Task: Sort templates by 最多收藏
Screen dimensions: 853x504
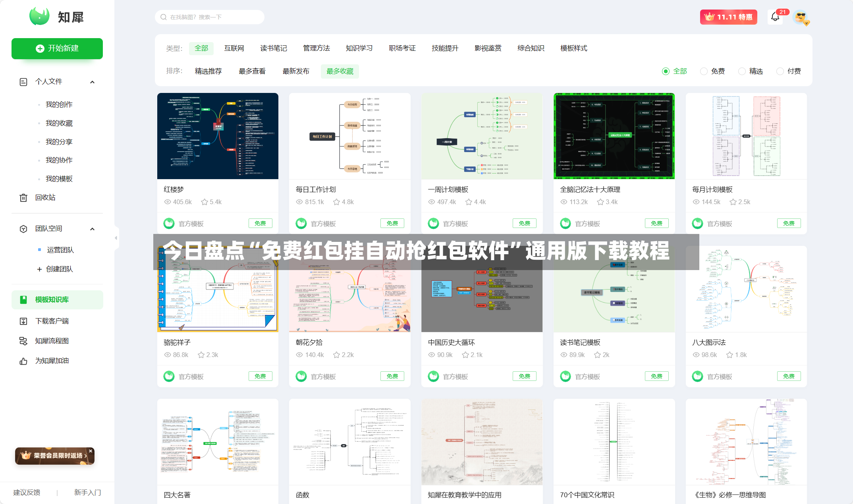Action: 340,71
